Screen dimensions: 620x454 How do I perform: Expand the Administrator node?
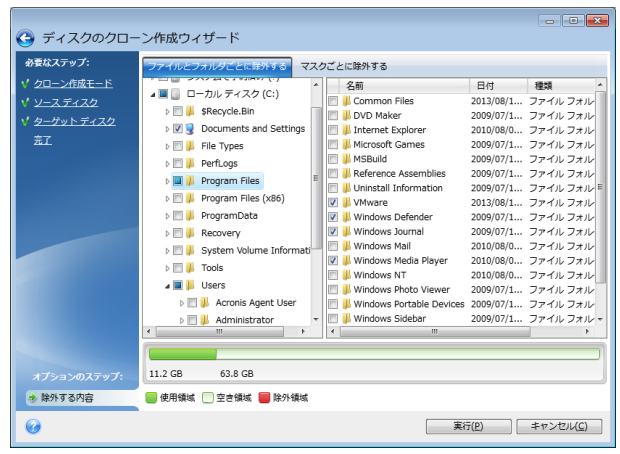click(182, 320)
